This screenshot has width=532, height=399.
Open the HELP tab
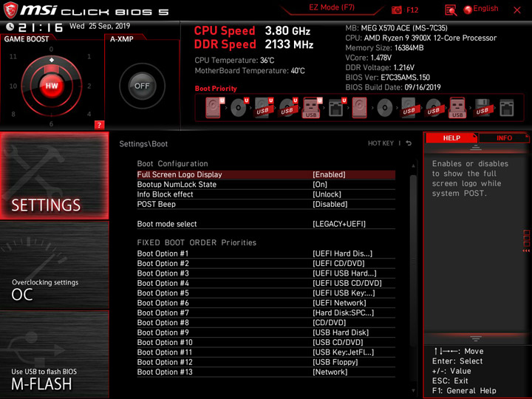click(451, 137)
